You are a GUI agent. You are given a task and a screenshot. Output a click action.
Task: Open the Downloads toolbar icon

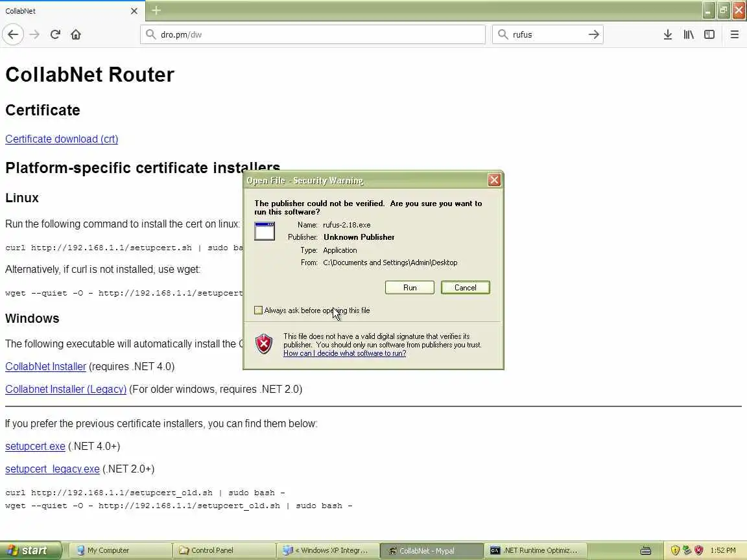click(x=667, y=34)
